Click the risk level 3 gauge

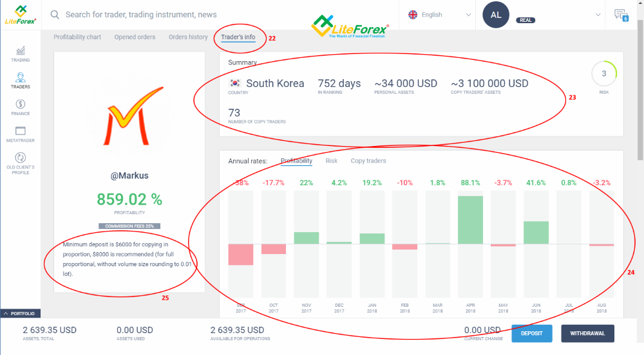point(604,74)
